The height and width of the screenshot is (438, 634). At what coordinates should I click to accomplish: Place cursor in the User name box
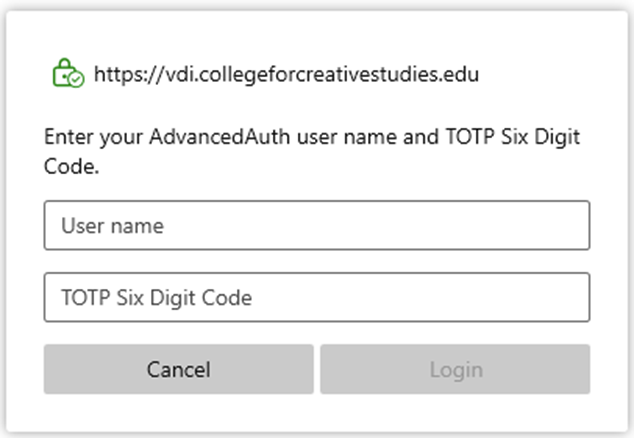pos(316,226)
